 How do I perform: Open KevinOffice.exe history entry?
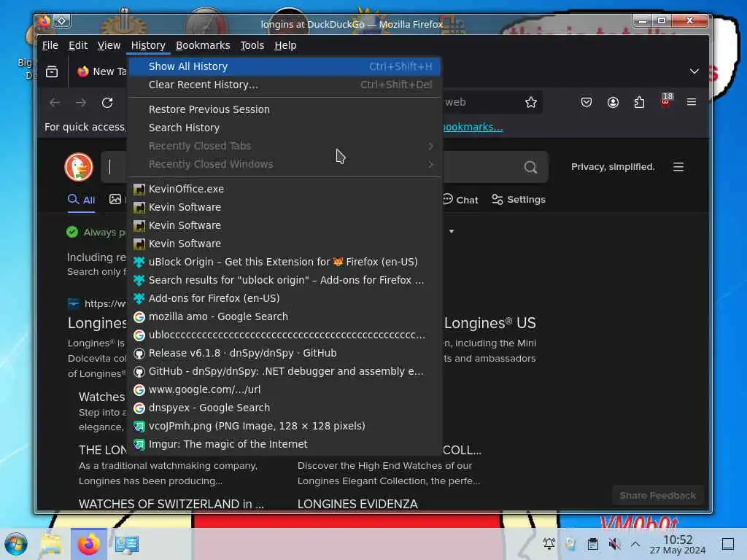pos(285,189)
